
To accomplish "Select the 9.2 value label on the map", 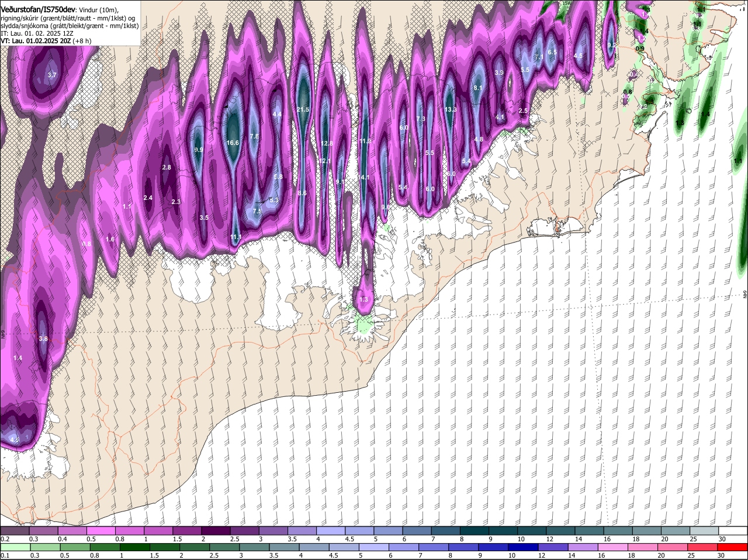I will [x=612, y=45].
